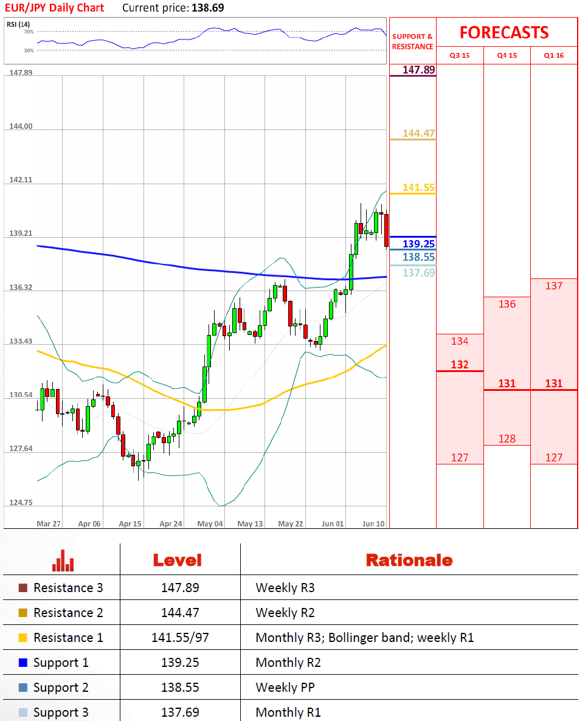Click the Q1 16 forecast high 137
The width and height of the screenshot is (588, 721).
(x=554, y=286)
